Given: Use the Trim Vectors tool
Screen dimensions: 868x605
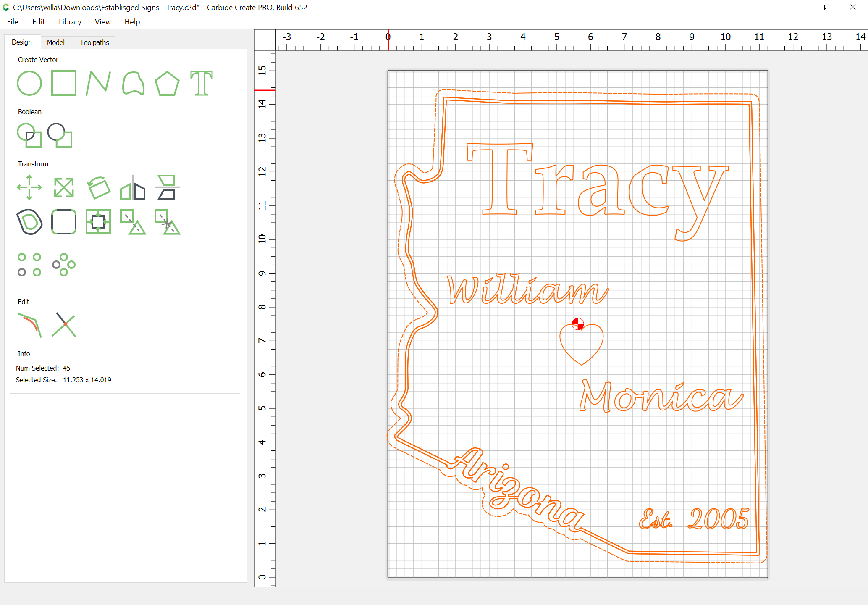Looking at the screenshot, I should [x=64, y=325].
